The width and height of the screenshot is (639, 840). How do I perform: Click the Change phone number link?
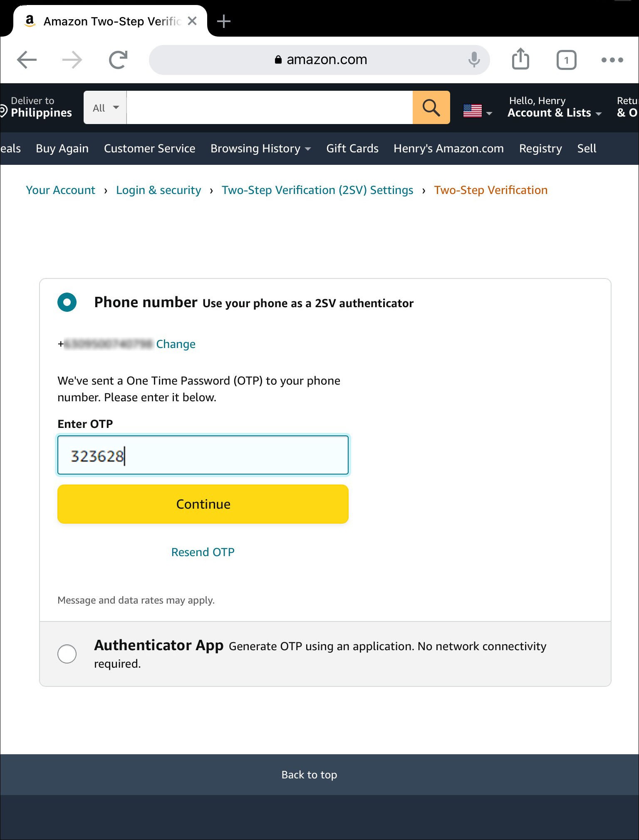[x=176, y=344]
